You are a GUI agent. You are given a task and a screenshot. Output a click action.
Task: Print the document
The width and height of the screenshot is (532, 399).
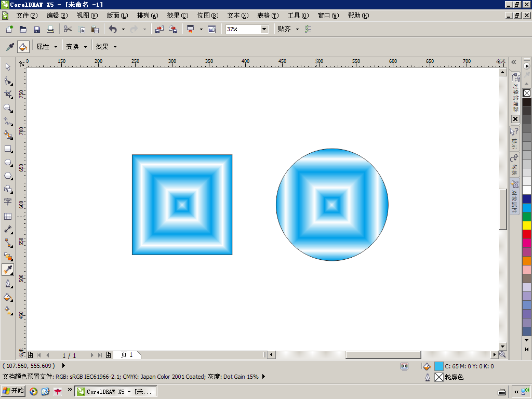(x=50, y=29)
